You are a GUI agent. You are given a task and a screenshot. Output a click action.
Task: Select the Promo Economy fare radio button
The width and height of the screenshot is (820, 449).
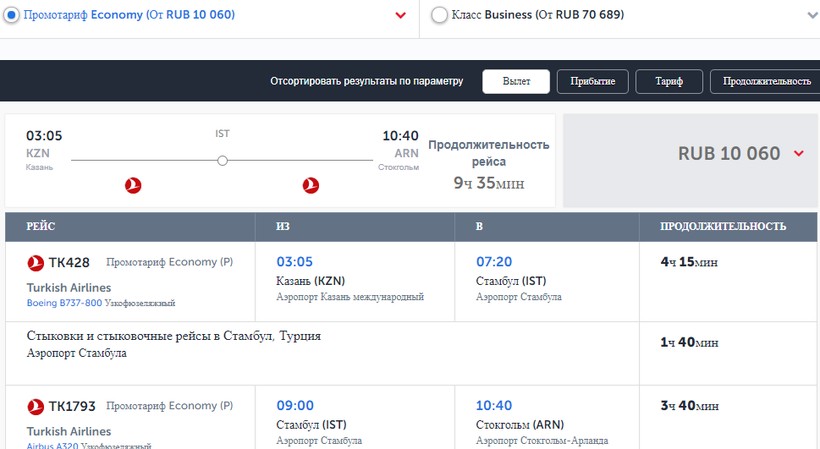tap(13, 15)
